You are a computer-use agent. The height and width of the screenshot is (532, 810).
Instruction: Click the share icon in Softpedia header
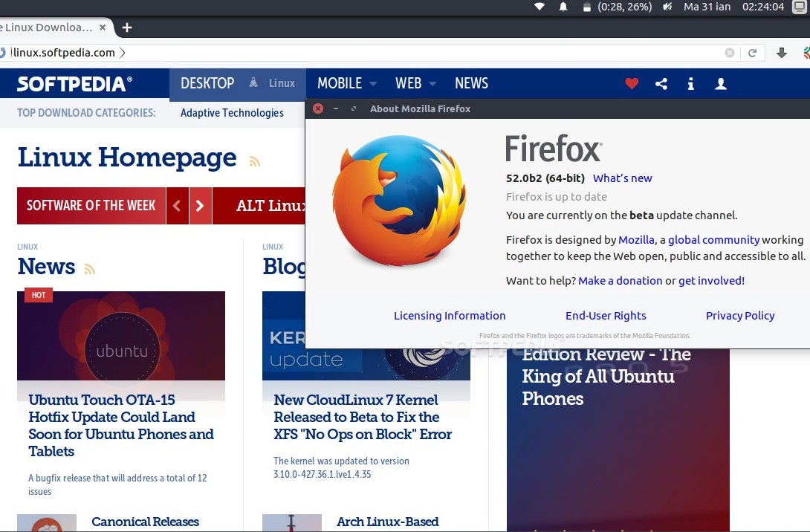tap(661, 83)
